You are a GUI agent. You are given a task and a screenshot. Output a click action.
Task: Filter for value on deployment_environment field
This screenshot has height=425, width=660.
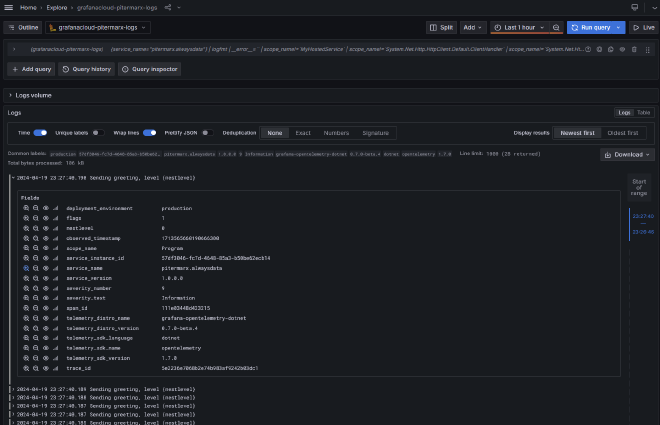pos(26,208)
